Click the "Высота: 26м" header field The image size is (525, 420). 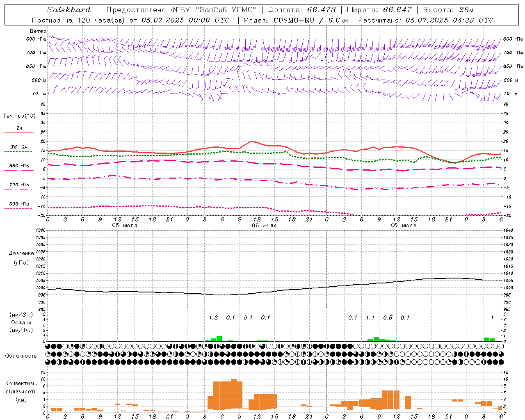[448, 10]
